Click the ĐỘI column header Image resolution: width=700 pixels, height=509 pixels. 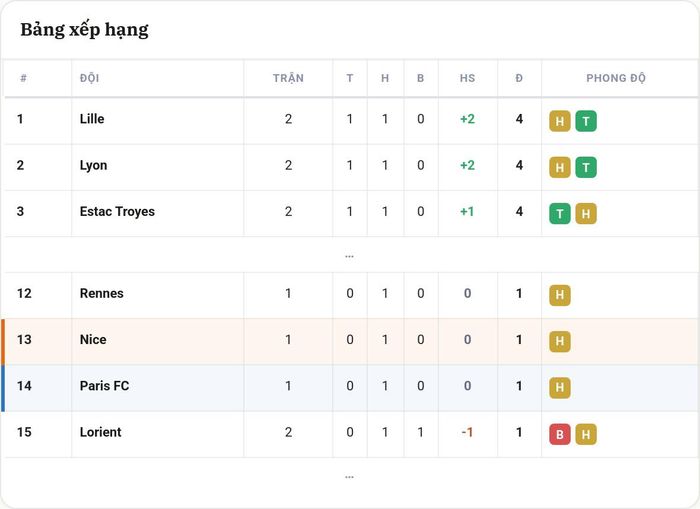pos(89,78)
